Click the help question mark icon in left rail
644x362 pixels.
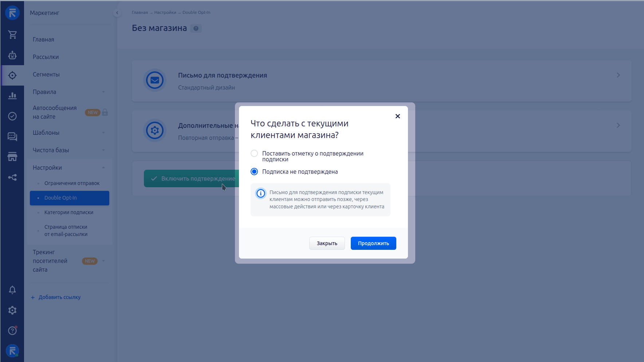point(12,331)
